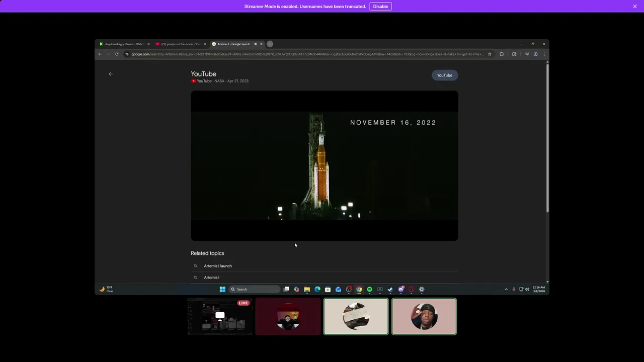The image size is (644, 362).
Task: Open the Chrome profile avatar
Action: (x=535, y=54)
